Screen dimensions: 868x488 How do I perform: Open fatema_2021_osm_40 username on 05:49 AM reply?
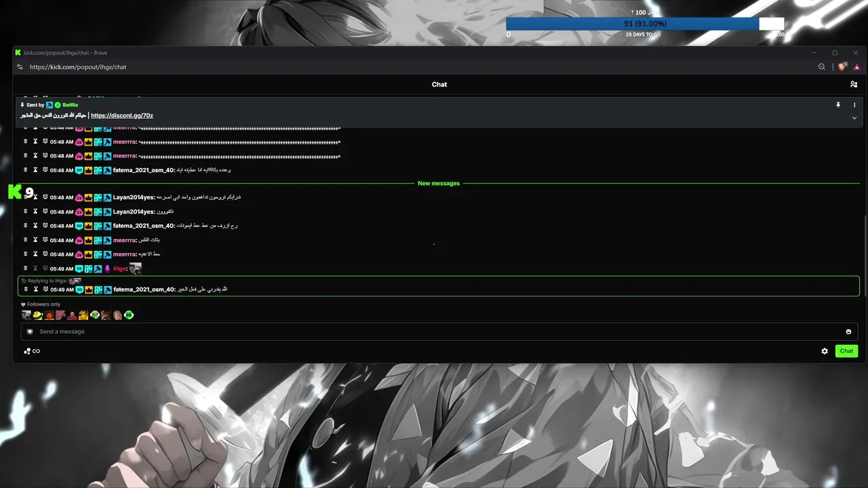[144, 289]
